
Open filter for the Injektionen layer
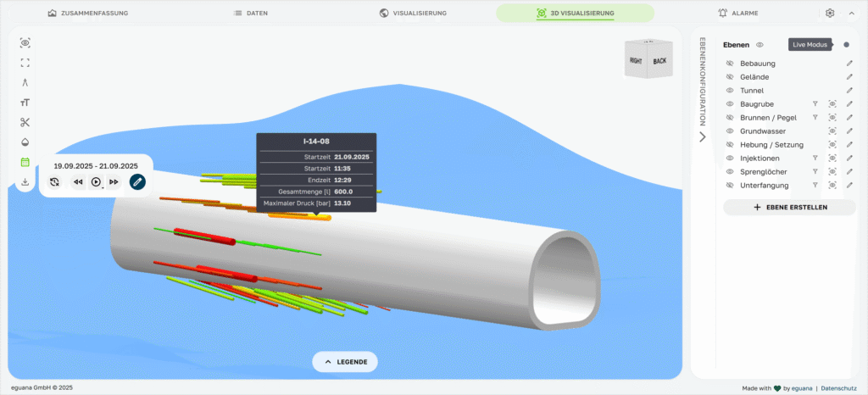click(815, 159)
